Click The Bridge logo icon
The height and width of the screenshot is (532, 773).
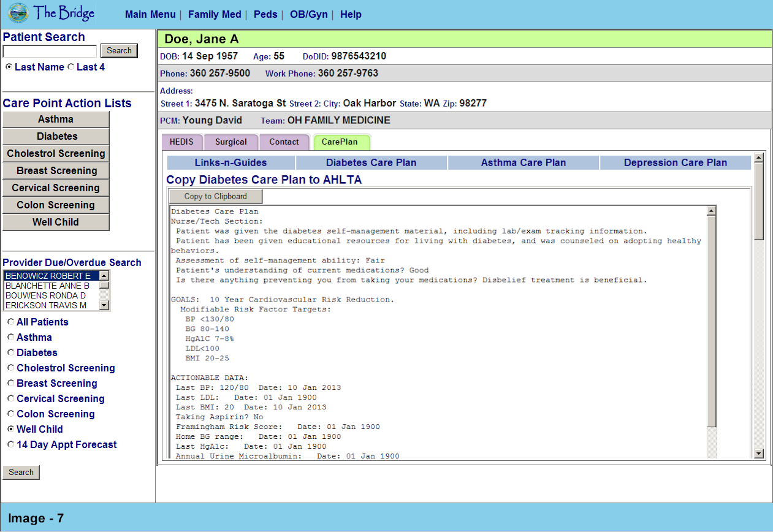coord(18,13)
